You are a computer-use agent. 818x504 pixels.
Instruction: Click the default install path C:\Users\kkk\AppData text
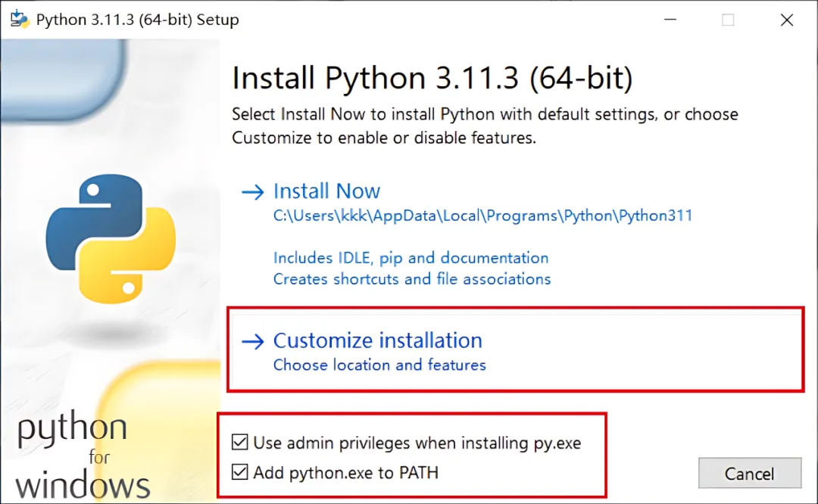tap(482, 215)
